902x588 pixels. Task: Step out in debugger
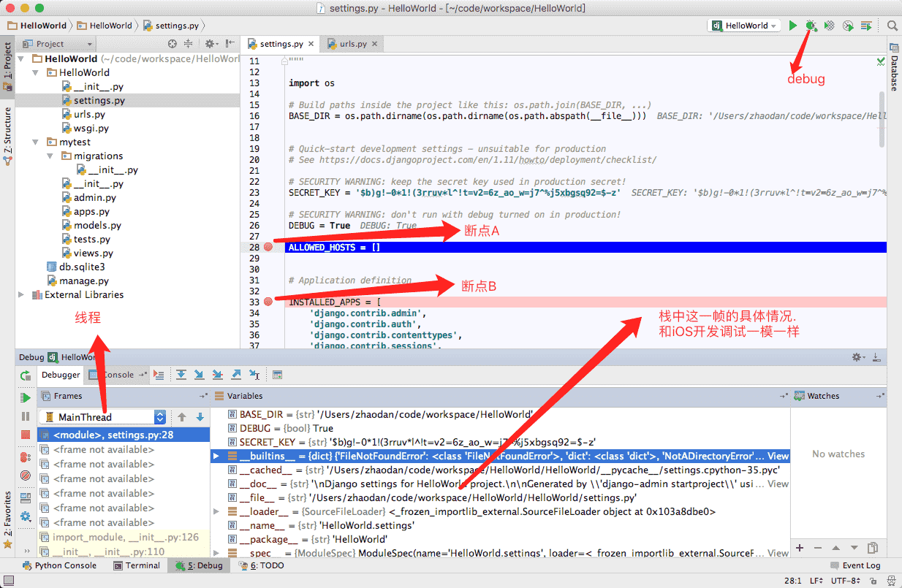[x=236, y=375]
